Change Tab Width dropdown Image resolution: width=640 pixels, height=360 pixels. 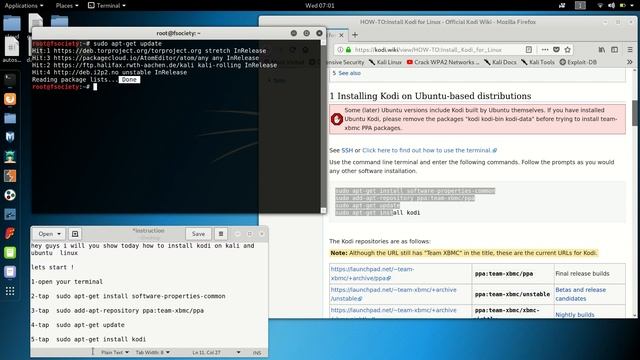pos(153,352)
